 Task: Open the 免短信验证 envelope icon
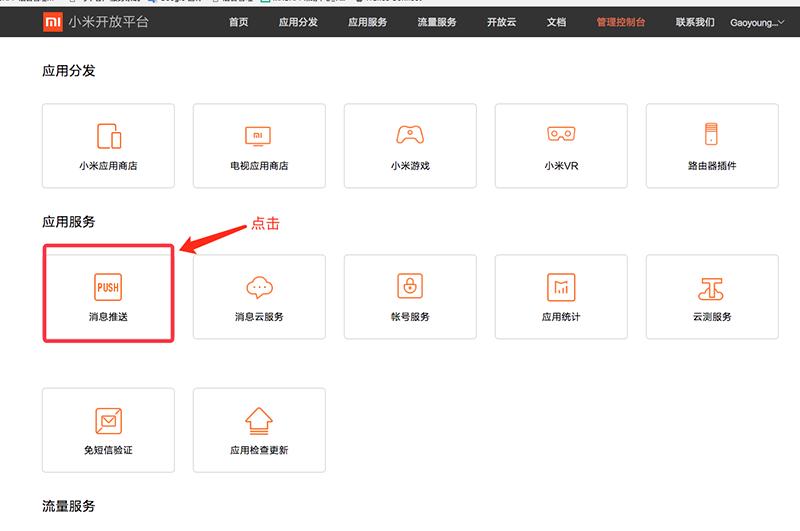pyautogui.click(x=108, y=420)
